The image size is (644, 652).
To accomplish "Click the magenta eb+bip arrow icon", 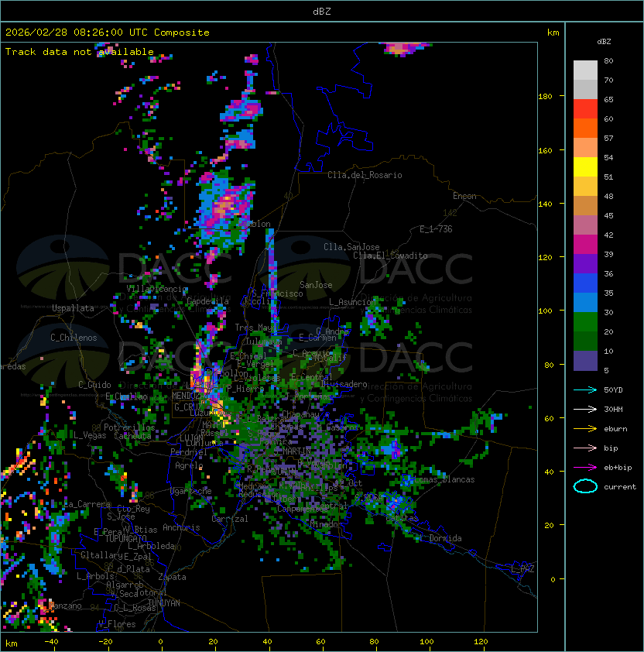I will 585,467.
